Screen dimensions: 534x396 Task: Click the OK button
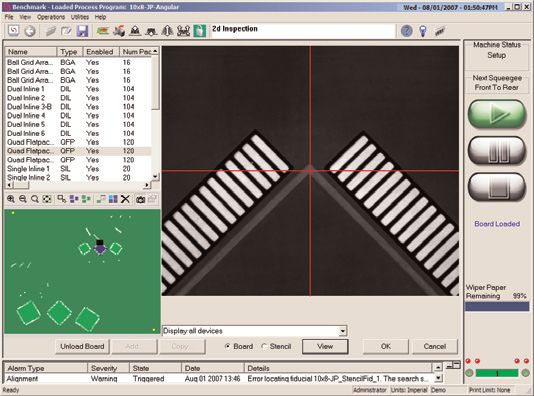[386, 347]
